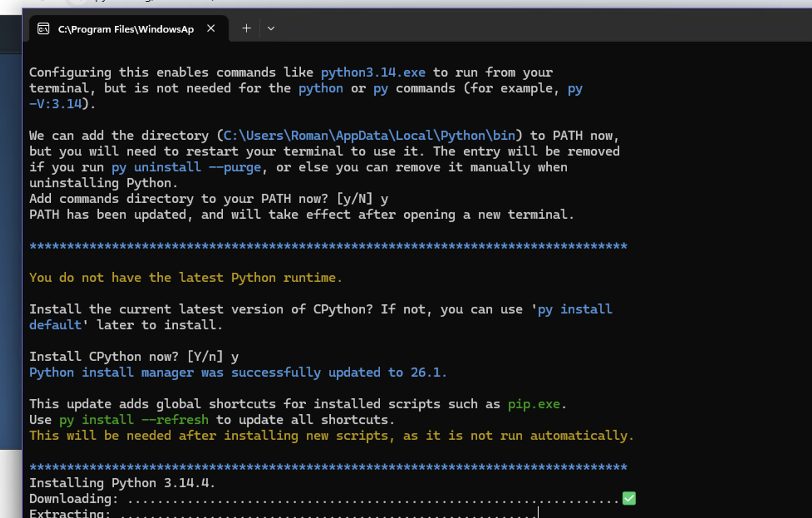Click the path C:\Users\Roman\AppData\Local\Python\bin
This screenshot has height=518, width=812.
[x=369, y=136]
